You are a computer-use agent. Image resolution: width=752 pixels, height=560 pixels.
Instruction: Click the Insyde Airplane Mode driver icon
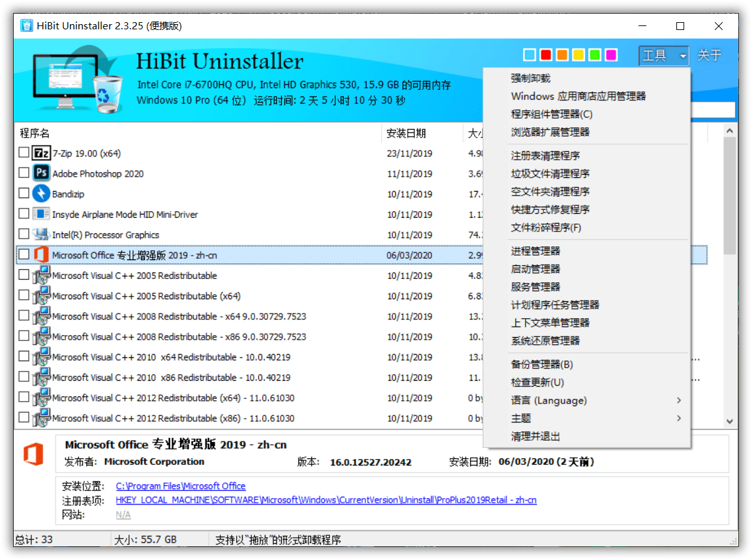(x=40, y=214)
